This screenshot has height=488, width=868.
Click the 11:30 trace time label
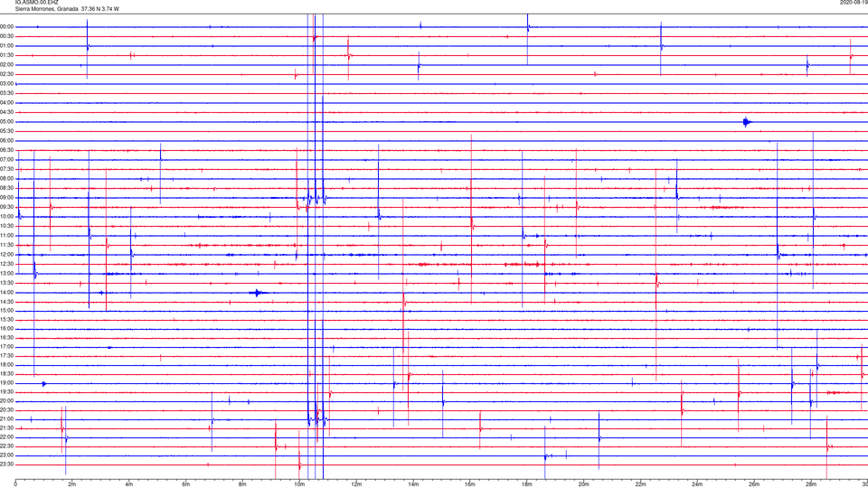7,245
